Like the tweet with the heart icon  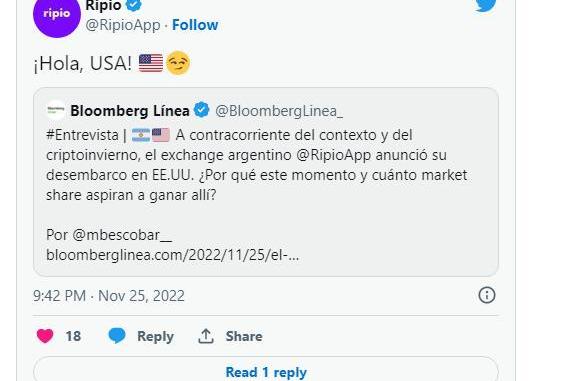pos(45,336)
